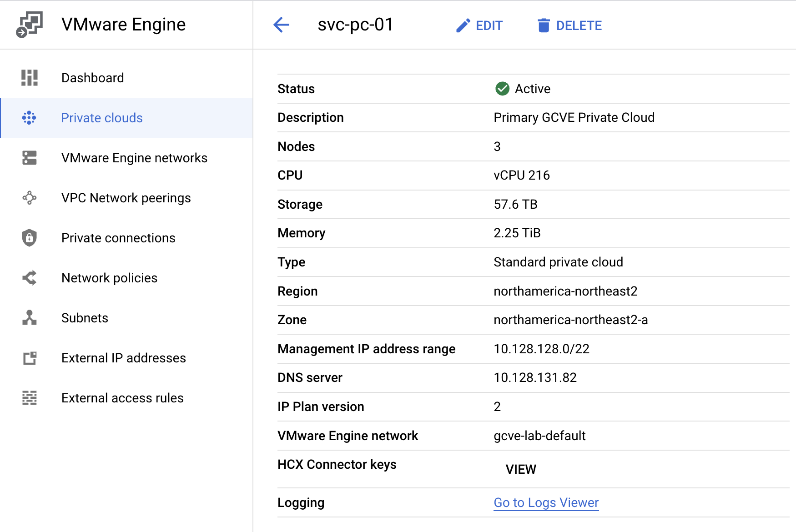Screen dimensions: 796x532
Task: Click the DELETE button label
Action: click(579, 25)
